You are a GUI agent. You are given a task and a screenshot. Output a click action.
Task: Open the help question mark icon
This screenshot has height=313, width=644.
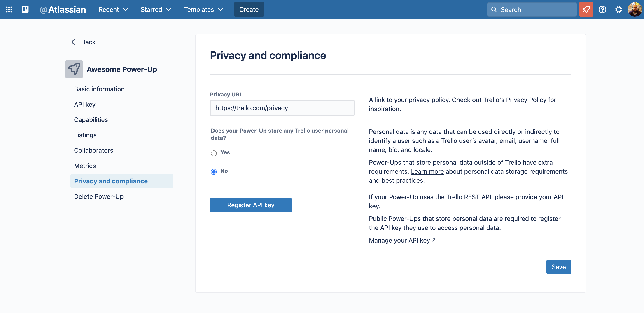(602, 9)
